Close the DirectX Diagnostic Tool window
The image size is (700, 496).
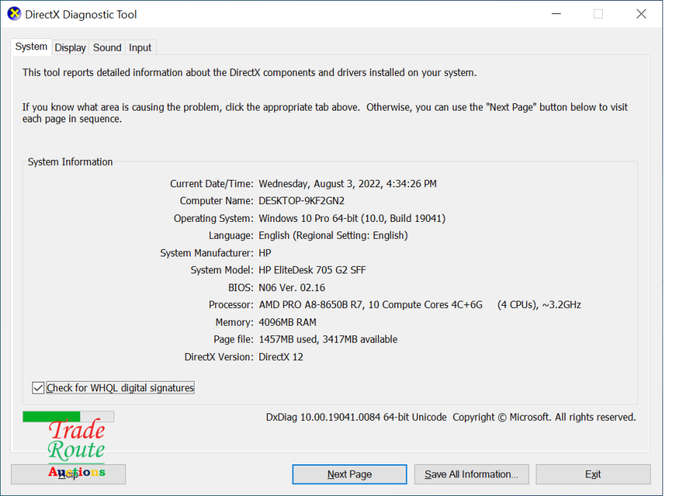tap(642, 14)
